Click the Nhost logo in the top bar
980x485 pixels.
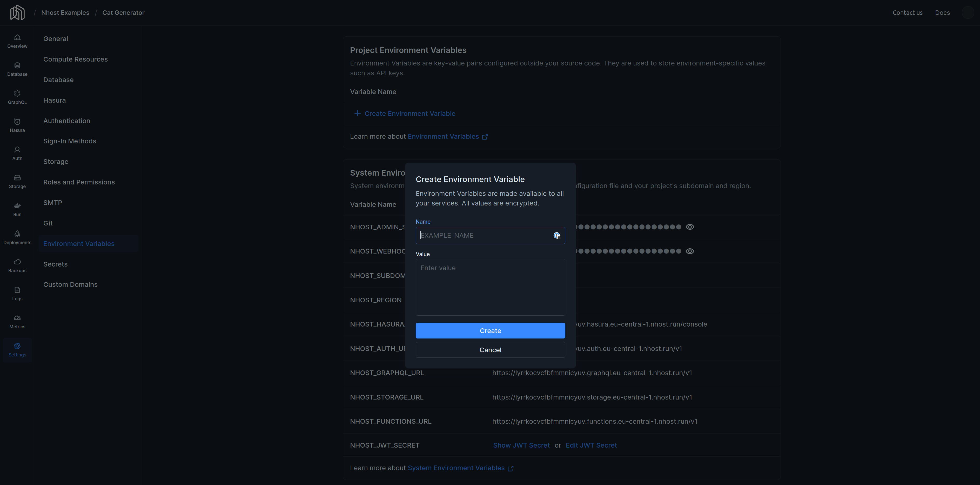click(x=17, y=12)
